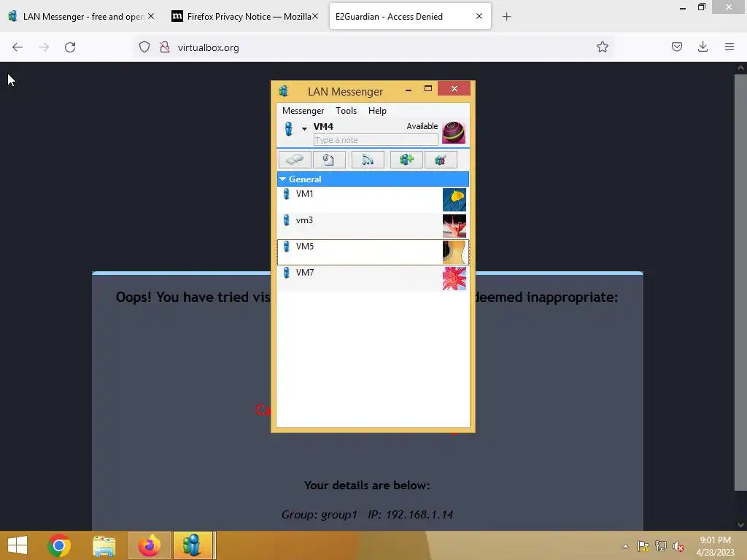This screenshot has height=560, width=747.
Task: Show hidden system tray icons
Action: point(625,546)
